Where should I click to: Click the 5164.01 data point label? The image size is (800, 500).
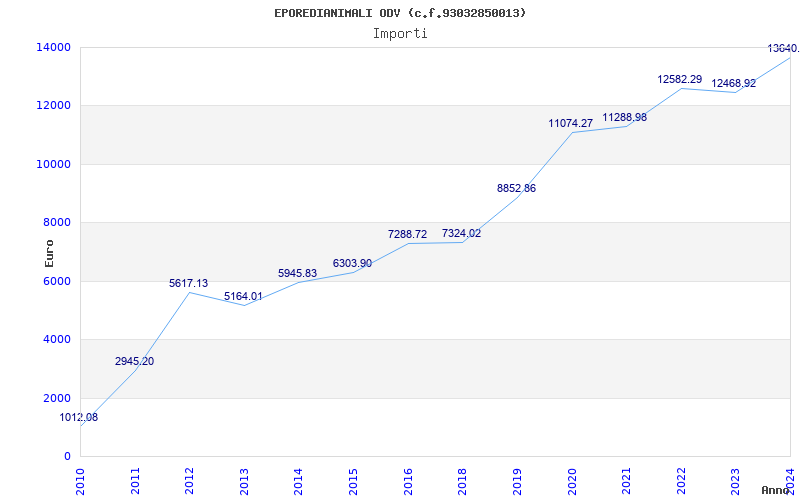[x=243, y=297]
